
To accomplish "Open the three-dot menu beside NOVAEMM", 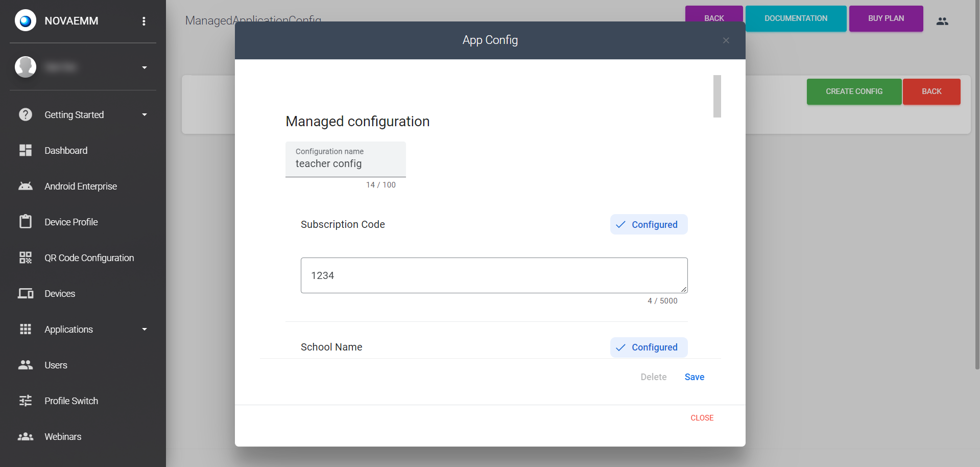I will pos(144,21).
